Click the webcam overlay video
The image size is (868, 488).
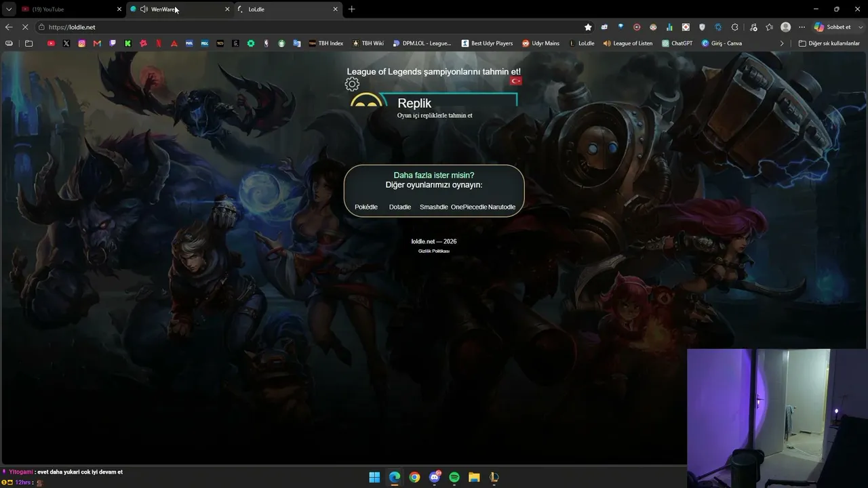coord(777,418)
